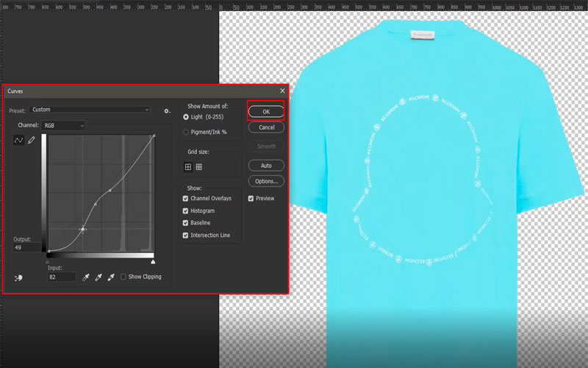Toggle the Intersection Line checkbox
Viewport: 588px width, 368px height.
pyautogui.click(x=185, y=236)
